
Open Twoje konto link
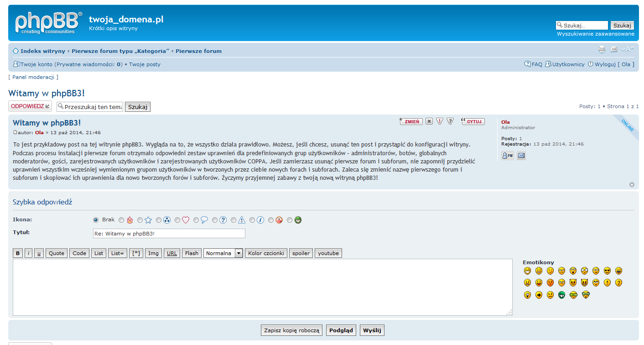click(36, 64)
